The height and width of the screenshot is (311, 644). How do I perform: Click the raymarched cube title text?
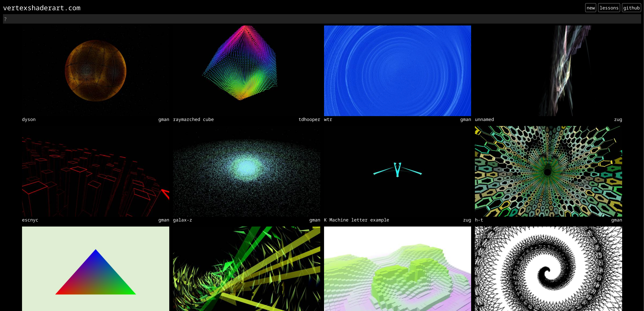click(x=193, y=120)
